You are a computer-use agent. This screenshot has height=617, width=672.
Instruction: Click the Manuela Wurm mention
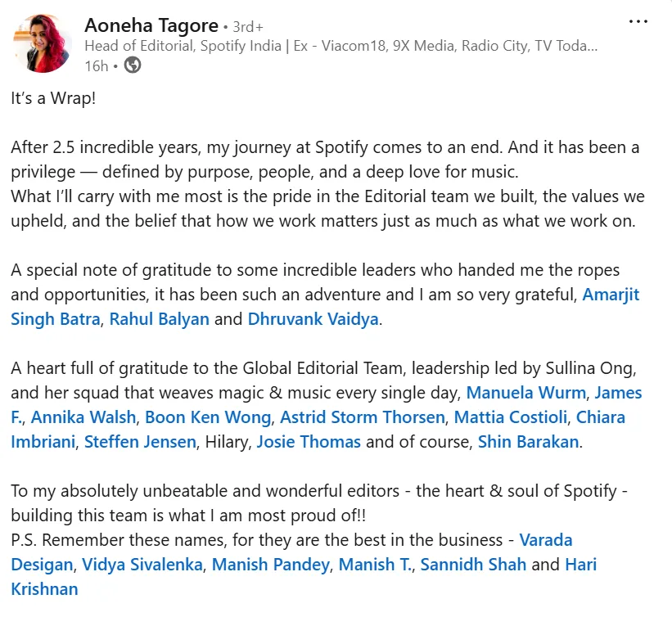tap(525, 393)
